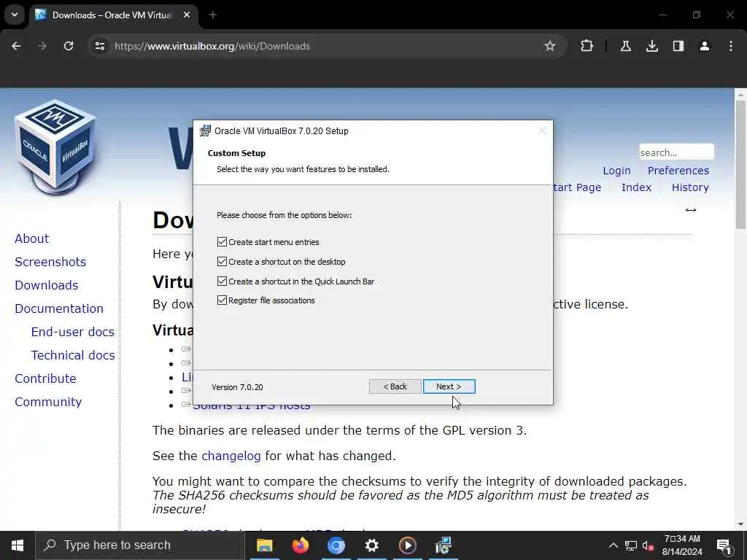
Task: Open Firefox from the taskbar
Action: (x=300, y=545)
